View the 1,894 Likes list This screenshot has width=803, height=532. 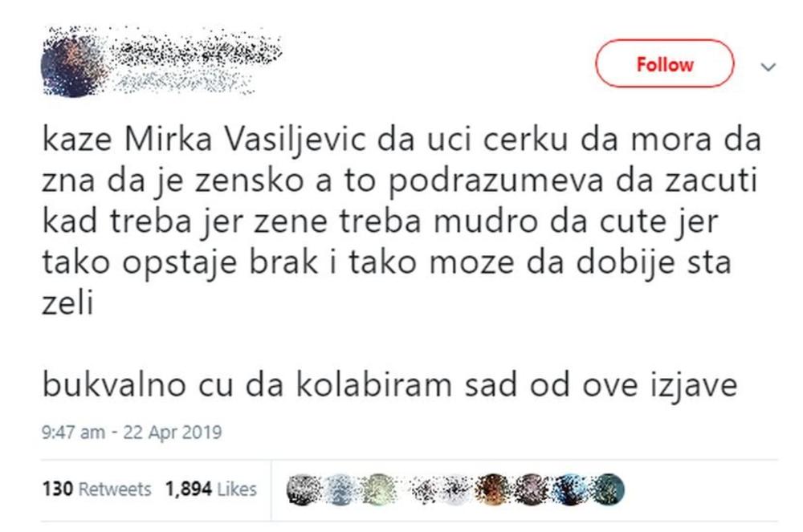coord(211,489)
